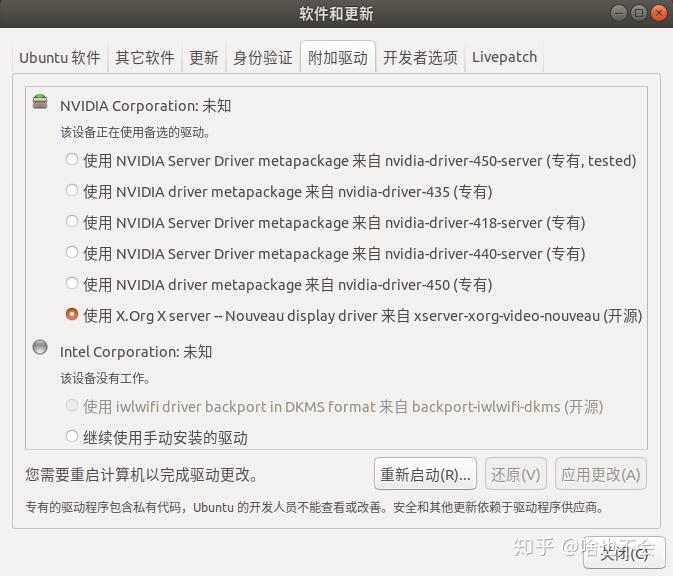Open the 开发者选项 tab
Image resolution: width=673 pixels, height=576 pixels.
(420, 57)
